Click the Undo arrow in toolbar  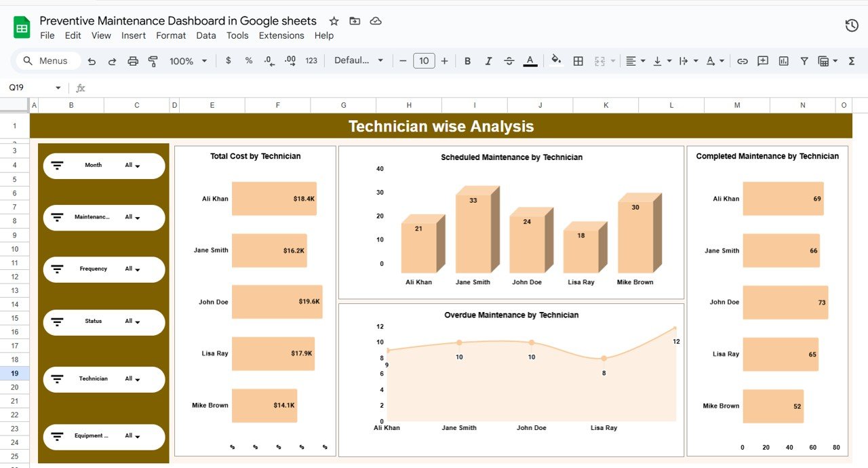click(92, 61)
